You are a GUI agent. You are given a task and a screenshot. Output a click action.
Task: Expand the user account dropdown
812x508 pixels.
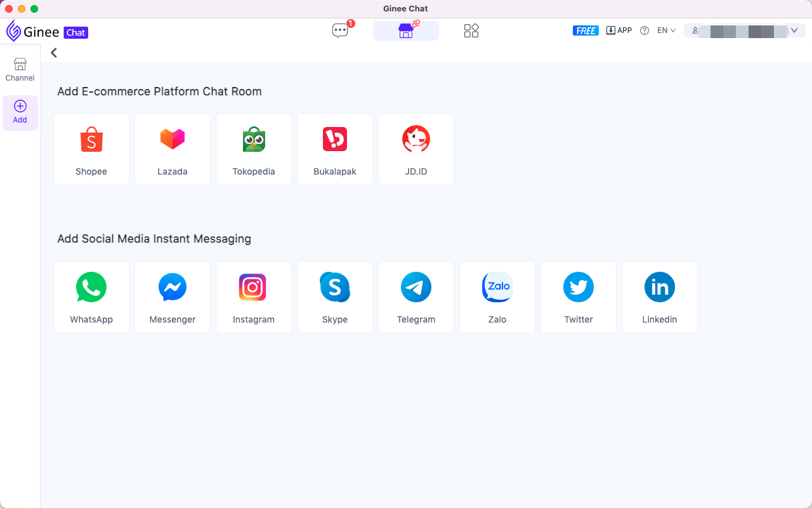coord(743,30)
